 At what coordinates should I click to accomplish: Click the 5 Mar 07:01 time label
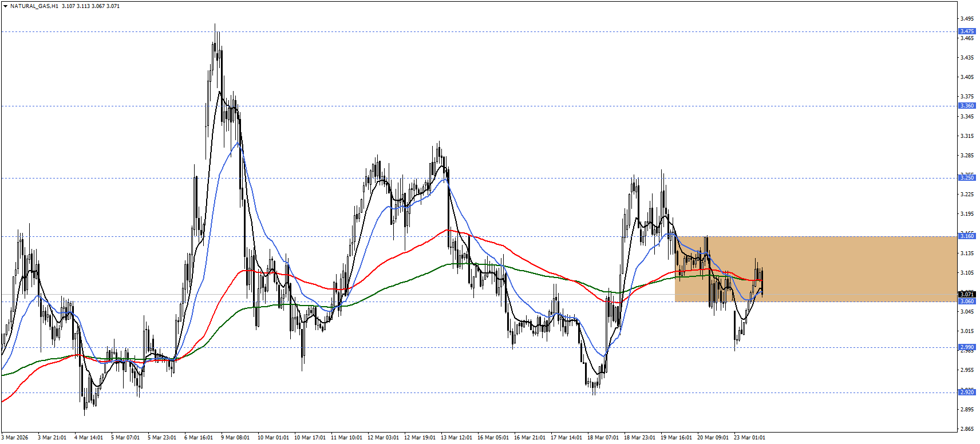(x=125, y=438)
